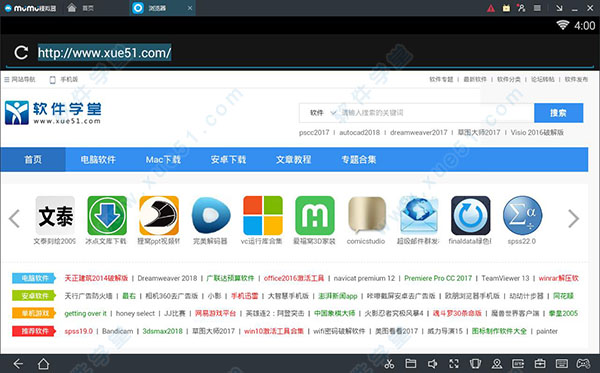Screen dimensions: 600x373
Task: Open the 网站导航 site navigation link
Action: (x=20, y=79)
